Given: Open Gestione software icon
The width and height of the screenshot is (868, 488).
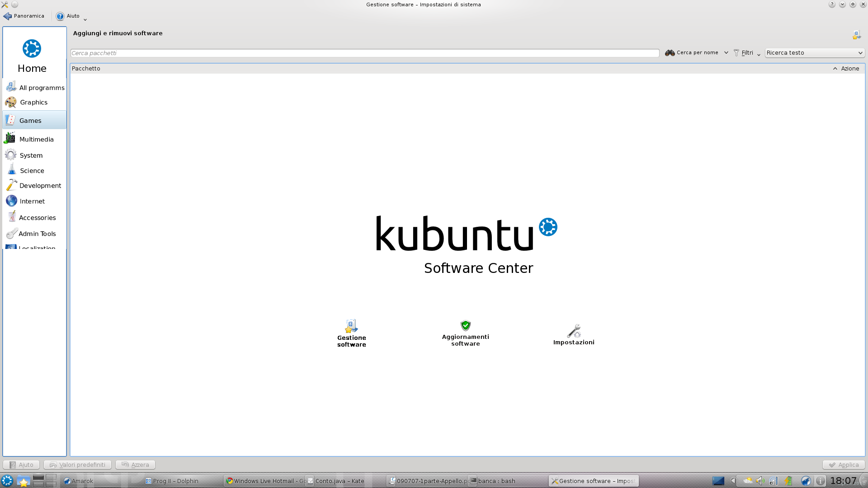Looking at the screenshot, I should pos(351,326).
